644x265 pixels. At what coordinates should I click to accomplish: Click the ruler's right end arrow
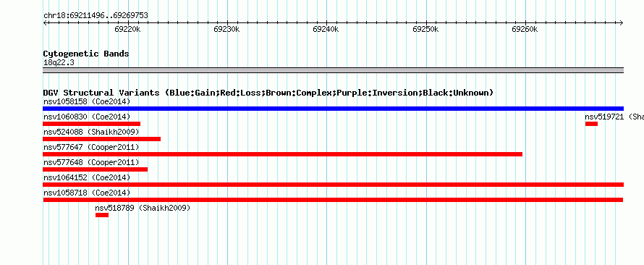pos(622,22)
